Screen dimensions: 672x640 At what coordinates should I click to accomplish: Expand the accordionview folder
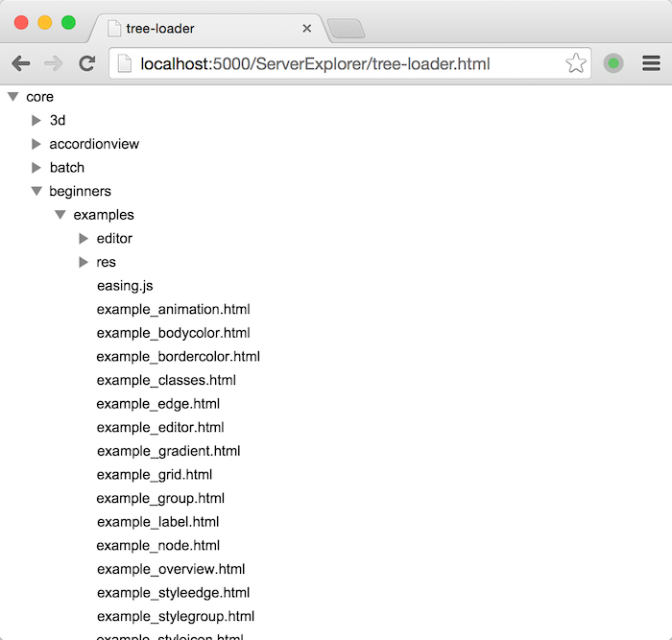pyautogui.click(x=36, y=144)
